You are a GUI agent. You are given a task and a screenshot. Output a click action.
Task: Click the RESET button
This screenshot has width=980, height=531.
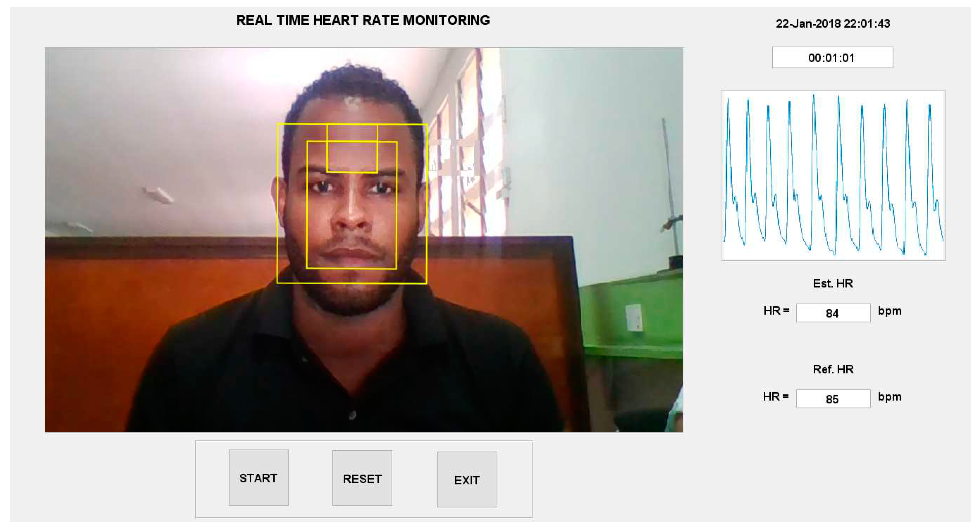(362, 478)
